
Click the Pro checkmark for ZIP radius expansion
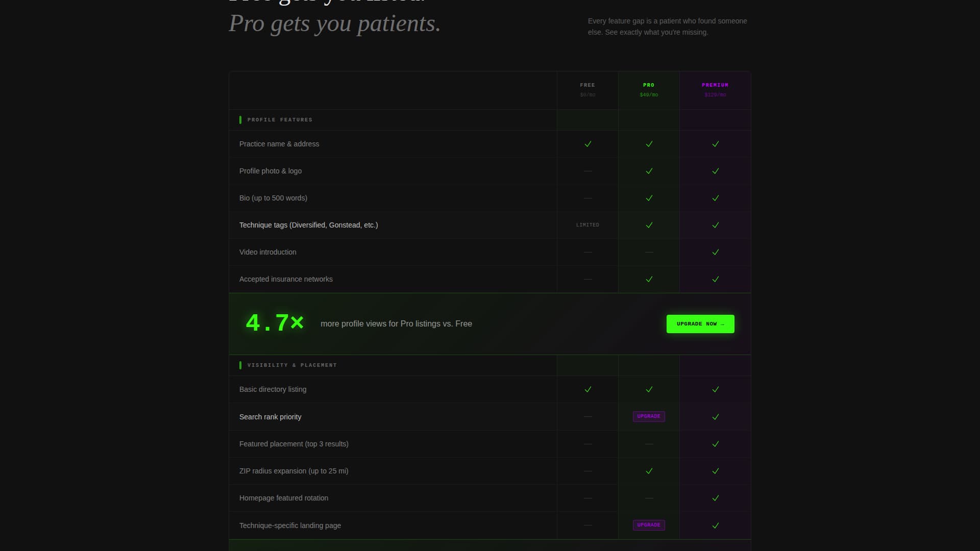coord(649,471)
